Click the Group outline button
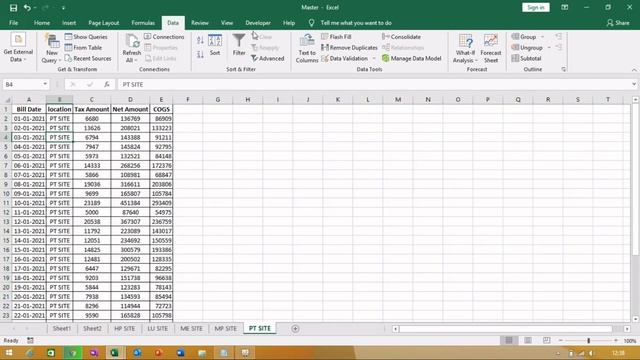 (524, 37)
